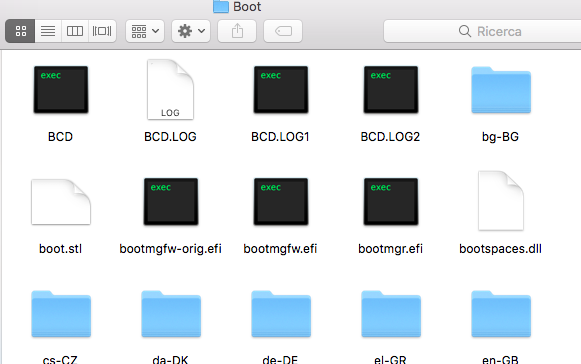Click the edit tags button

tap(283, 31)
